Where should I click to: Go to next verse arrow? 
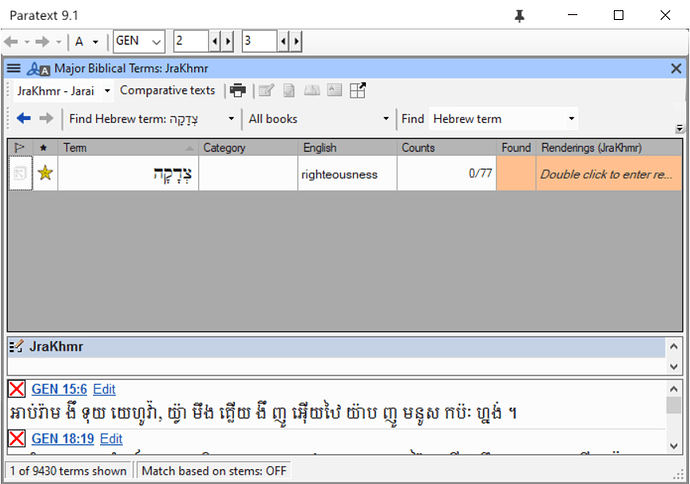(x=296, y=42)
